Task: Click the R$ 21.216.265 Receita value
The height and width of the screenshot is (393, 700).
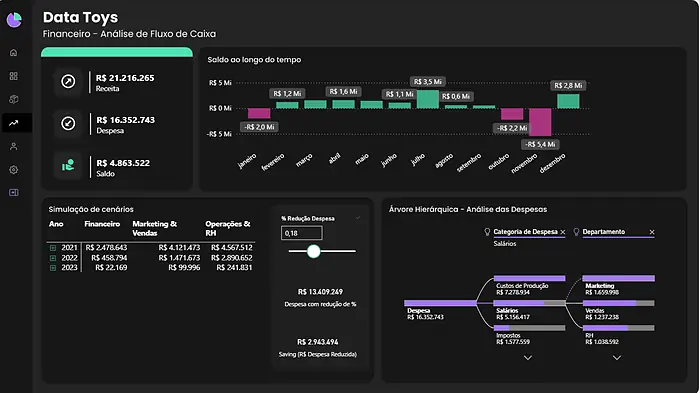Action: tap(125, 78)
